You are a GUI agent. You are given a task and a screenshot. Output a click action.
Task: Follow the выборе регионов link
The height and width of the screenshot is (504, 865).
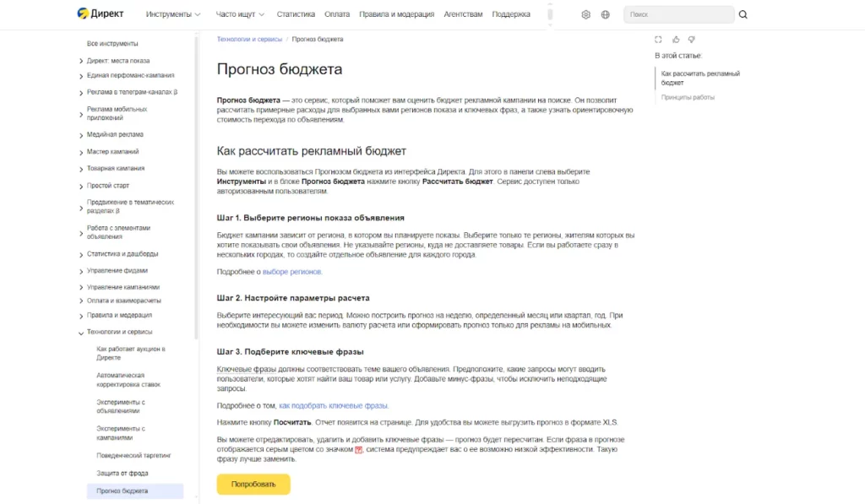291,272
